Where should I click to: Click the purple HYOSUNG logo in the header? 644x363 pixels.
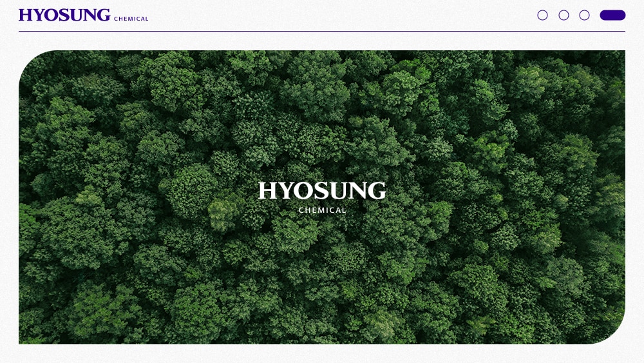[64, 15]
